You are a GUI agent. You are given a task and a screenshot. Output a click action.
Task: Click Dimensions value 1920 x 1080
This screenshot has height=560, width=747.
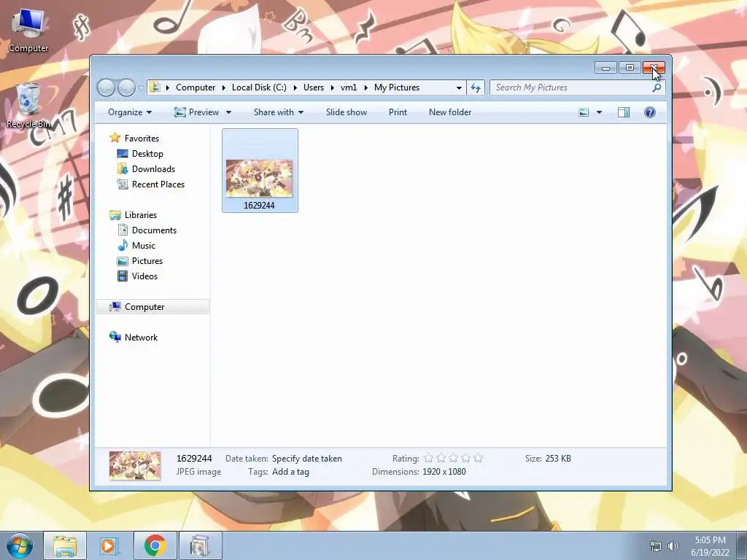click(x=444, y=472)
